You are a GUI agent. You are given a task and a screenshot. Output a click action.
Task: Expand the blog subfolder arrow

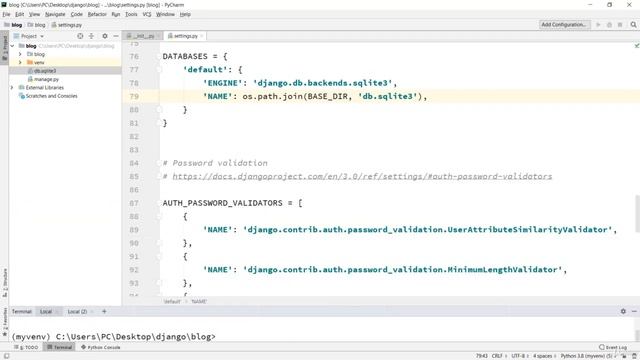[x=20, y=54]
